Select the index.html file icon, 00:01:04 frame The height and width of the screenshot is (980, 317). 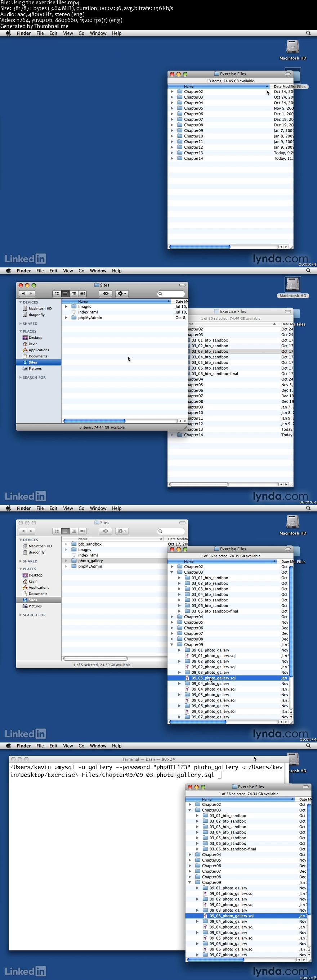(74, 312)
